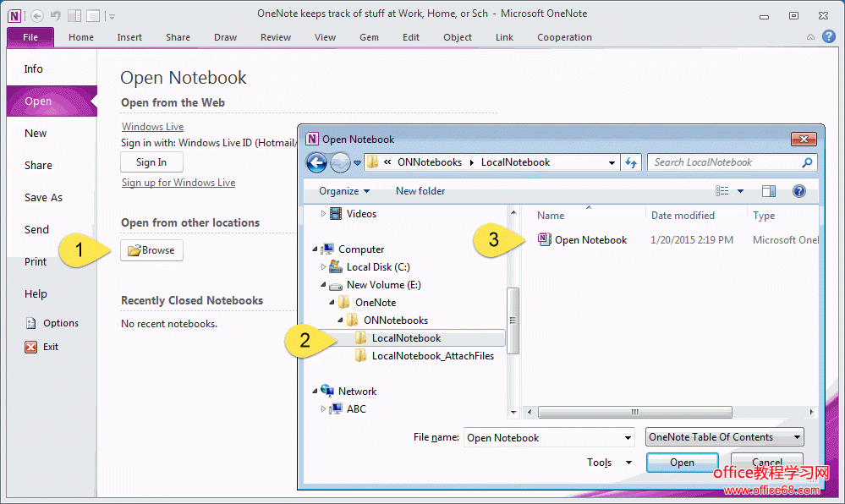Viewport: 845px width, 504px height.
Task: Click the Back arrow in Open Notebook dialog
Action: pos(316,163)
